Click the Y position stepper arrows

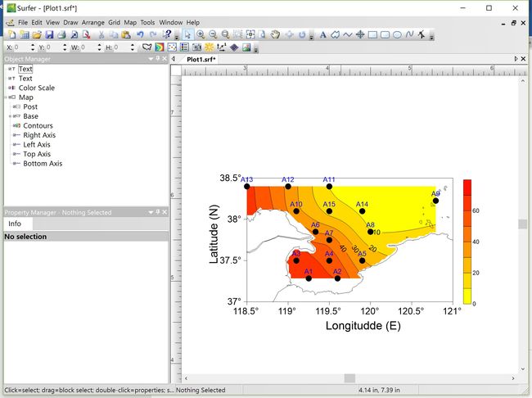[x=65, y=47]
